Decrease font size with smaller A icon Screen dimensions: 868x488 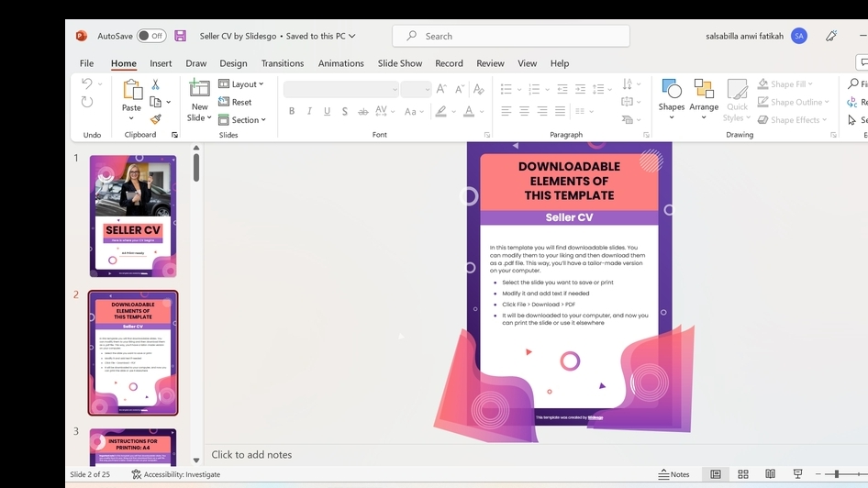[460, 89]
